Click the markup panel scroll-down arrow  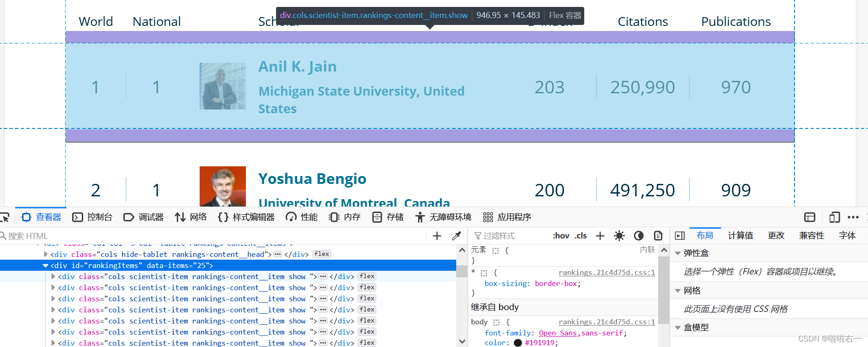click(x=462, y=341)
